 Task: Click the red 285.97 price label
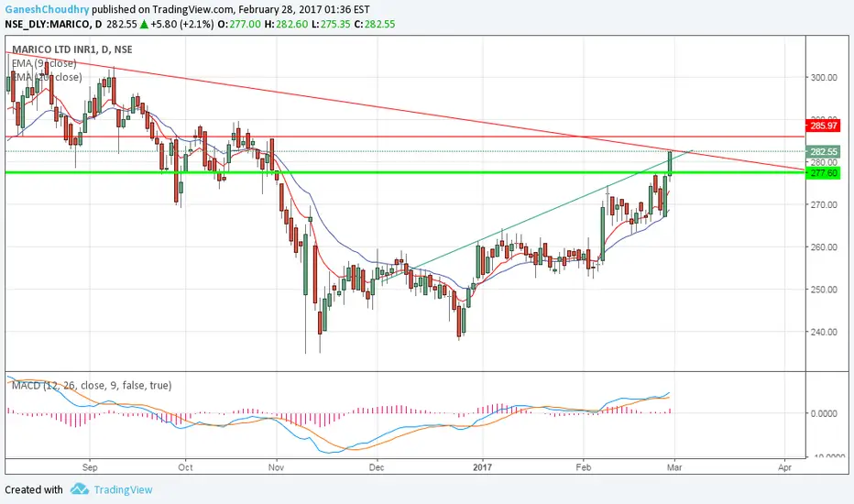pyautogui.click(x=824, y=126)
